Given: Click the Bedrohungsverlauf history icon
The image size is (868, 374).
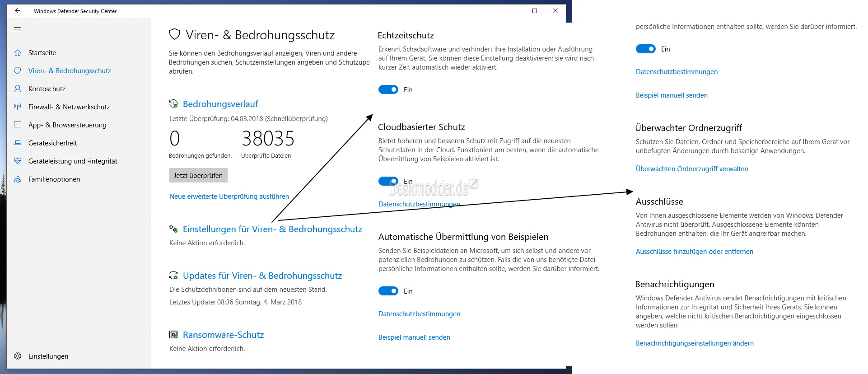Looking at the screenshot, I should click(x=173, y=104).
